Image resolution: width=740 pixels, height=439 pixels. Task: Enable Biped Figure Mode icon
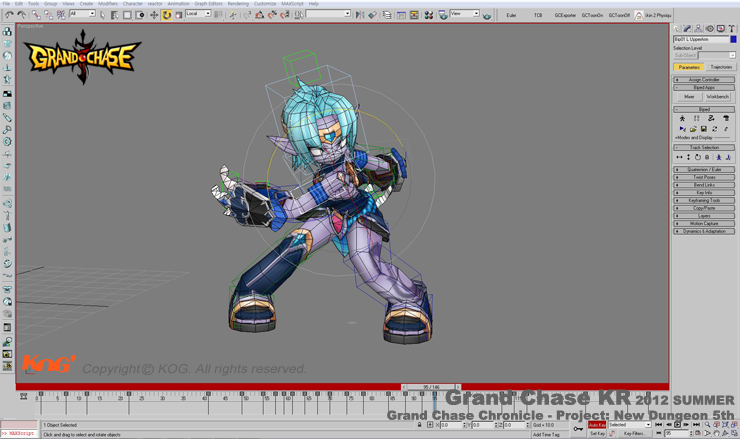coord(683,118)
